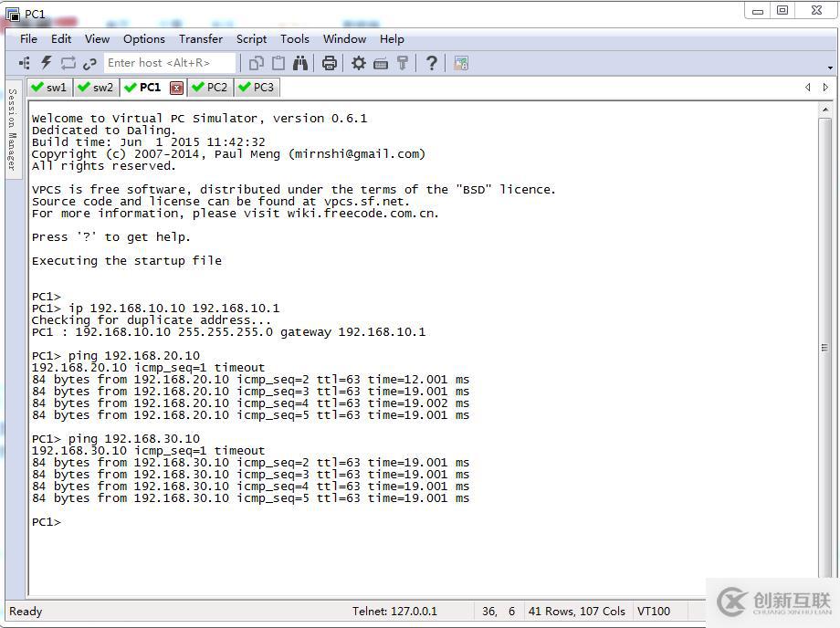840x628 pixels.
Task: Click the Print icon
Action: [x=330, y=63]
